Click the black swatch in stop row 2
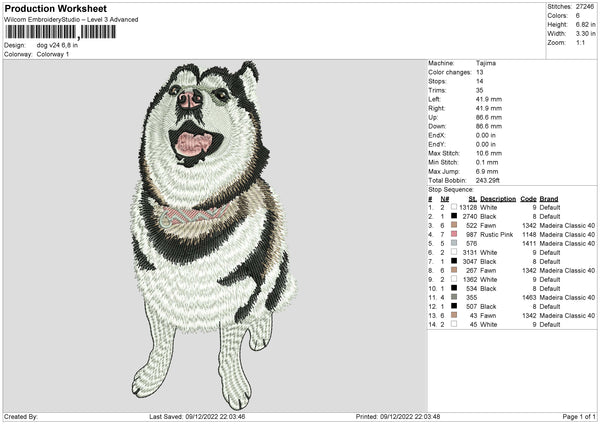600x424 pixels. [454, 216]
